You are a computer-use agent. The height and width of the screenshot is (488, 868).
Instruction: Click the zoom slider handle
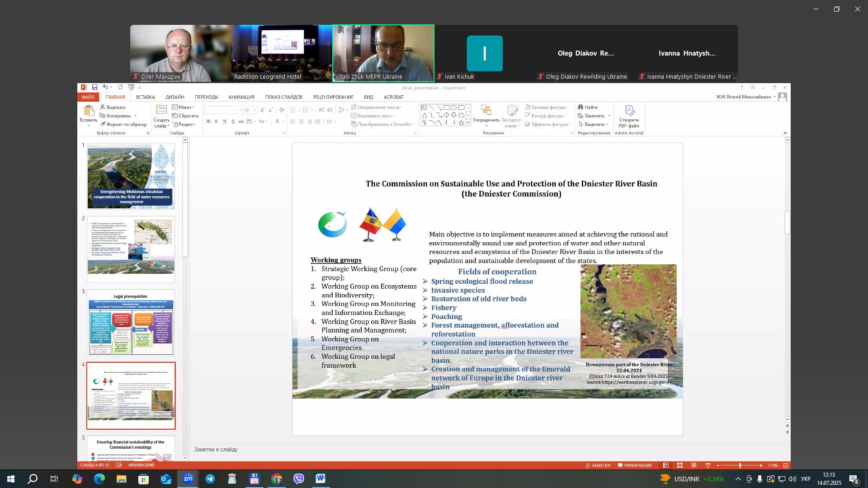pyautogui.click(x=740, y=465)
